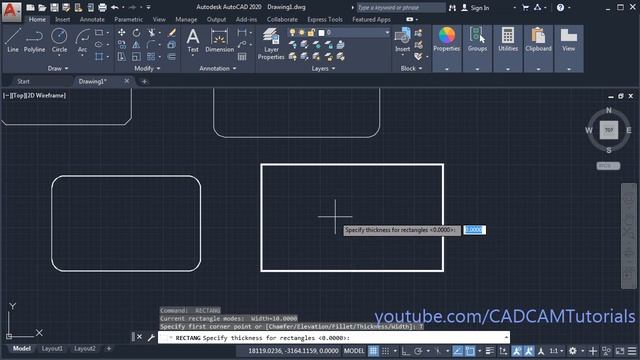The height and width of the screenshot is (360, 640).
Task: Click the Undo arrow icon
Action: tap(115, 7)
